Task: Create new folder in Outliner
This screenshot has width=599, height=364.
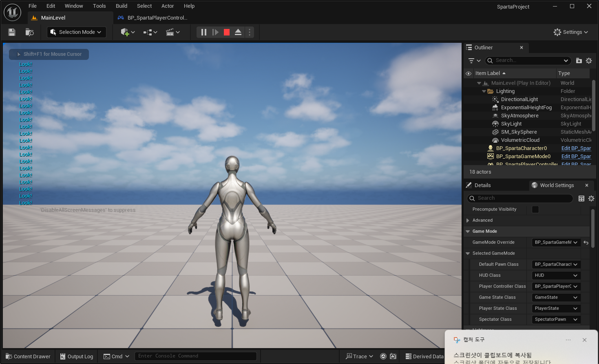Action: click(x=579, y=61)
